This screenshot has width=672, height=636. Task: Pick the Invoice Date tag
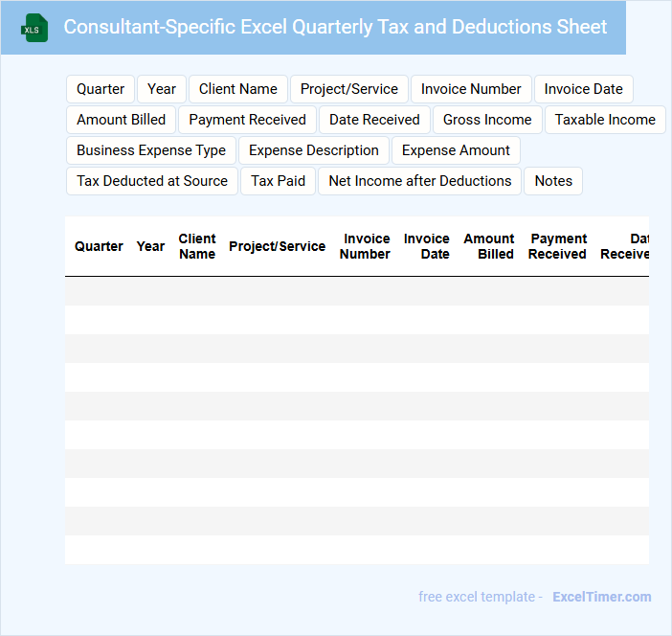pos(583,89)
